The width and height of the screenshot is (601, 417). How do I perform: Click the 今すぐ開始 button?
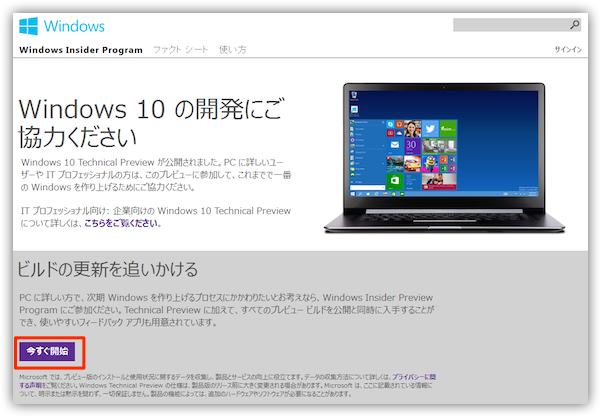(47, 351)
